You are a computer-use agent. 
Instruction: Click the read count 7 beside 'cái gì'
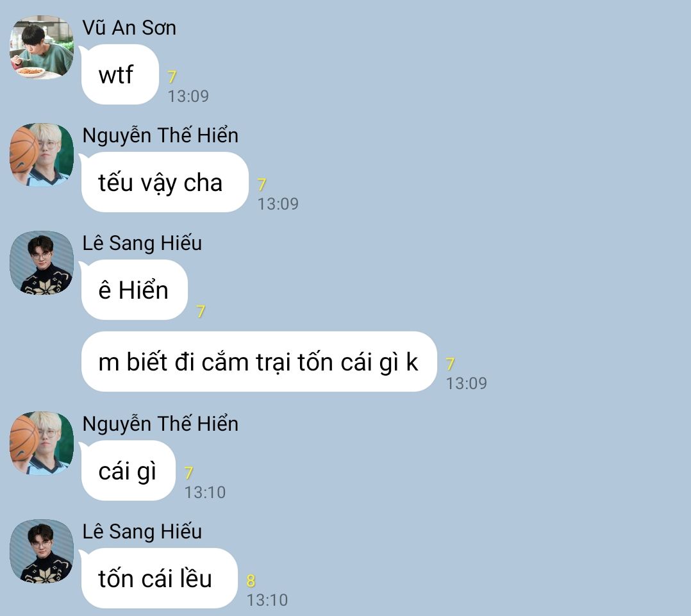pyautogui.click(x=189, y=473)
